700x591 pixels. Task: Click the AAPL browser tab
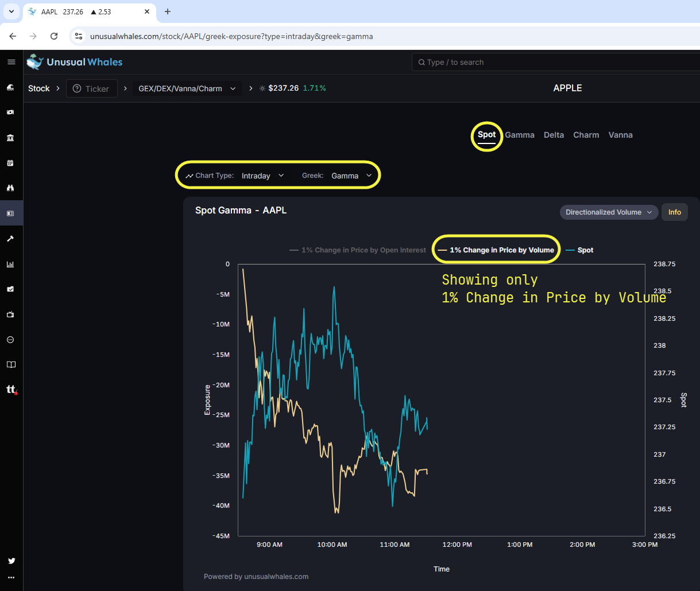coord(89,11)
